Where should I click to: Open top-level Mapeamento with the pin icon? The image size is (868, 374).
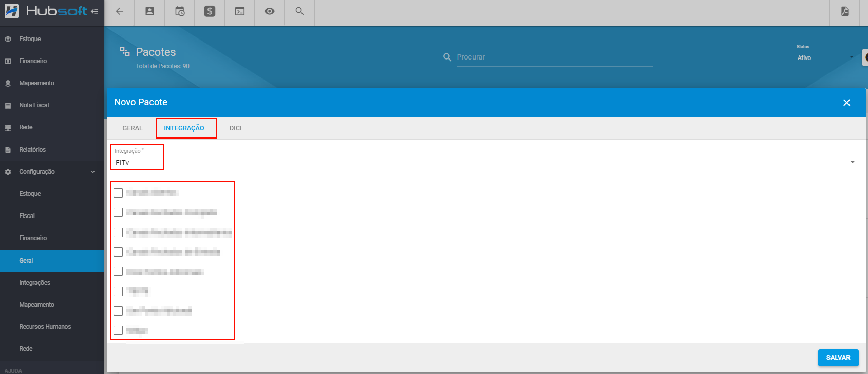(52, 83)
